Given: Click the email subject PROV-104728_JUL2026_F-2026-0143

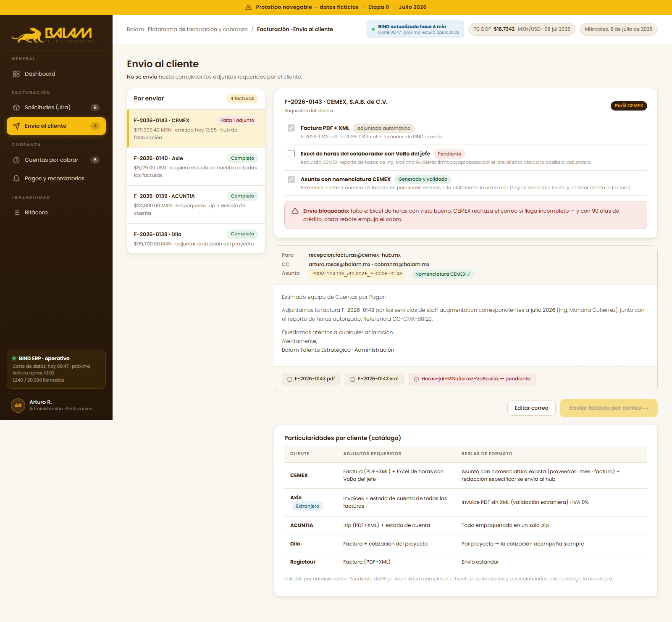Looking at the screenshot, I should click(357, 274).
